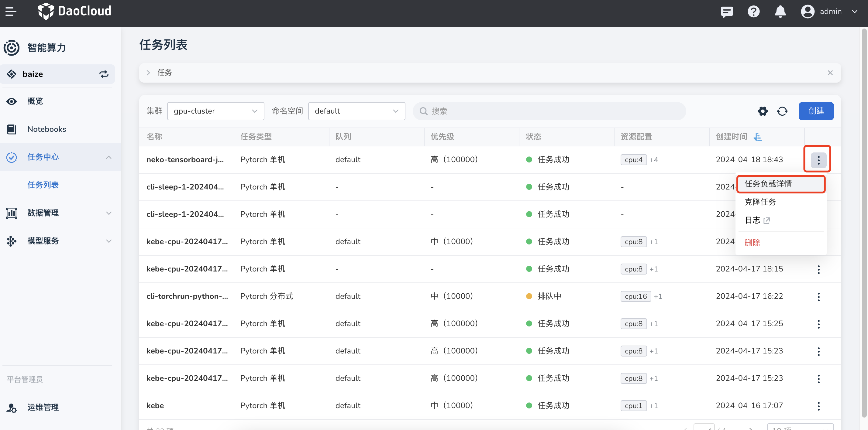The width and height of the screenshot is (868, 430).
Task: Refresh the task list
Action: (782, 111)
